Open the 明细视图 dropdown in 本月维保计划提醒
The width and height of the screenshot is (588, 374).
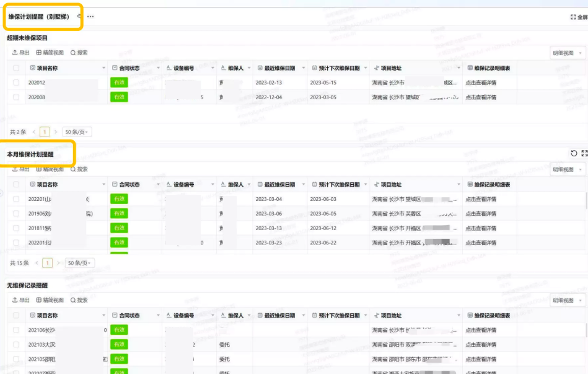pyautogui.click(x=568, y=169)
